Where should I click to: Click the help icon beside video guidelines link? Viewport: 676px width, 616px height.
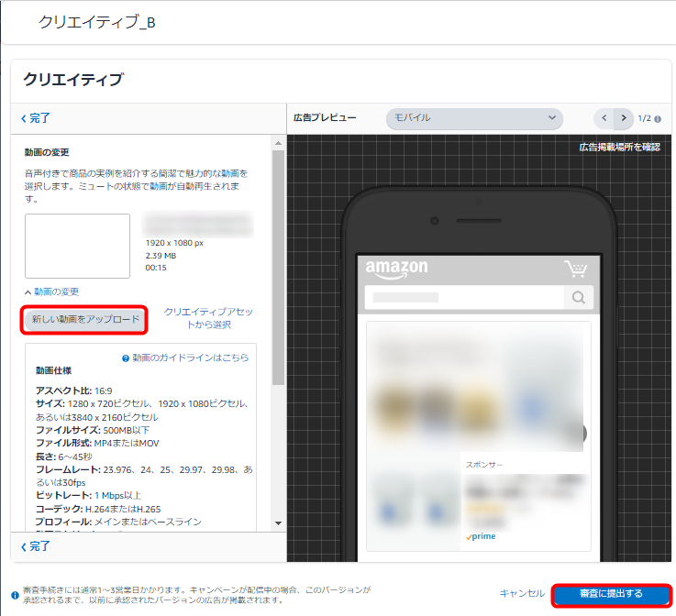coord(125,358)
